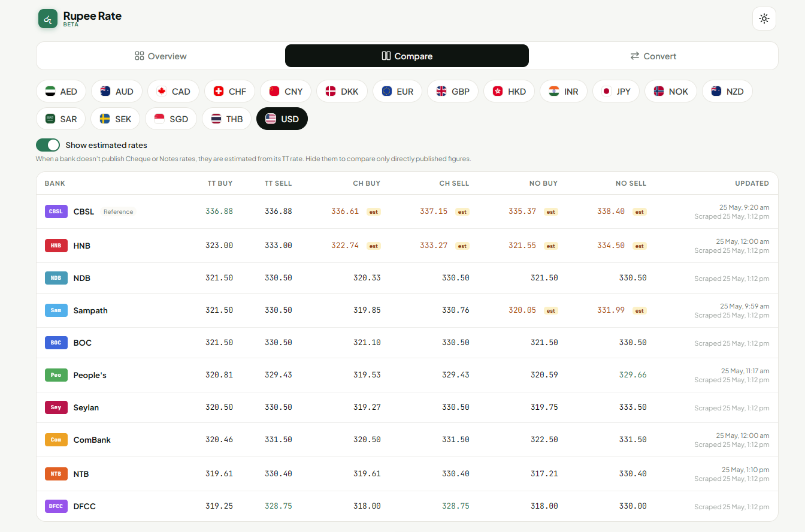Sort by the TT BUY column header
Image resolution: width=805 pixels, height=532 pixels.
220,183
